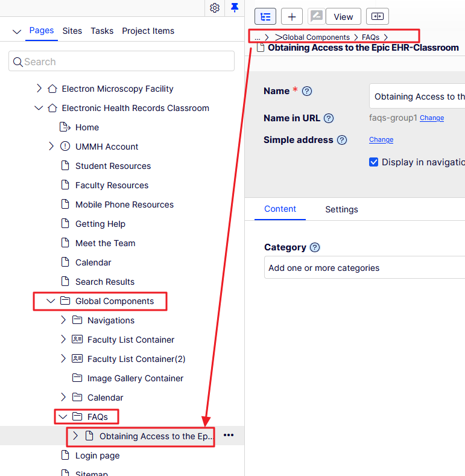This screenshot has height=476, width=465.
Task: Click the Search input field
Action: [121, 62]
